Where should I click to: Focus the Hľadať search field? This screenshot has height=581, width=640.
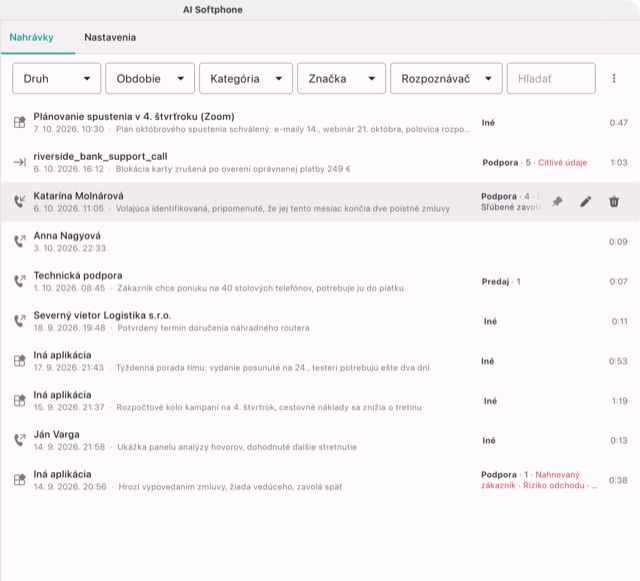tap(551, 78)
